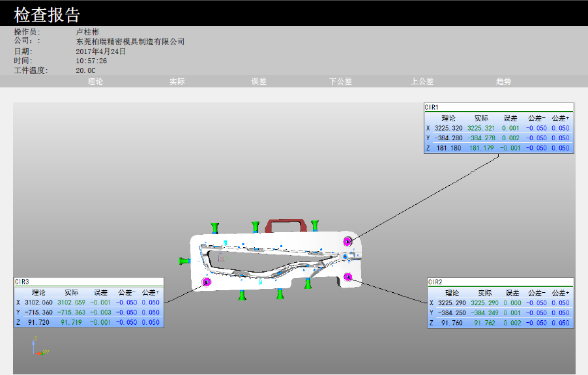Select the 理论 column header in gray bar
The image size is (588, 375).
click(x=95, y=82)
